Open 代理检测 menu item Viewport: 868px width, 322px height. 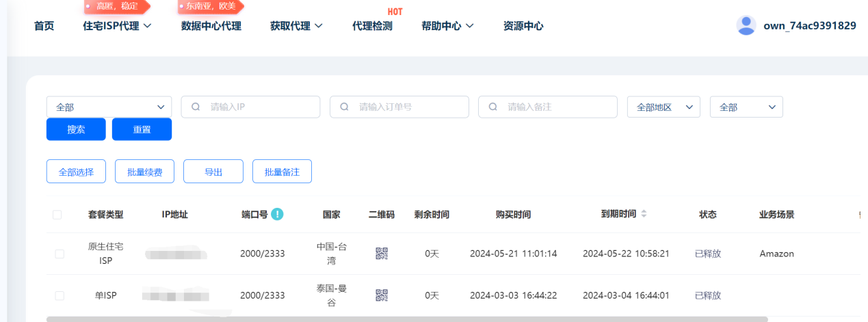coord(372,26)
